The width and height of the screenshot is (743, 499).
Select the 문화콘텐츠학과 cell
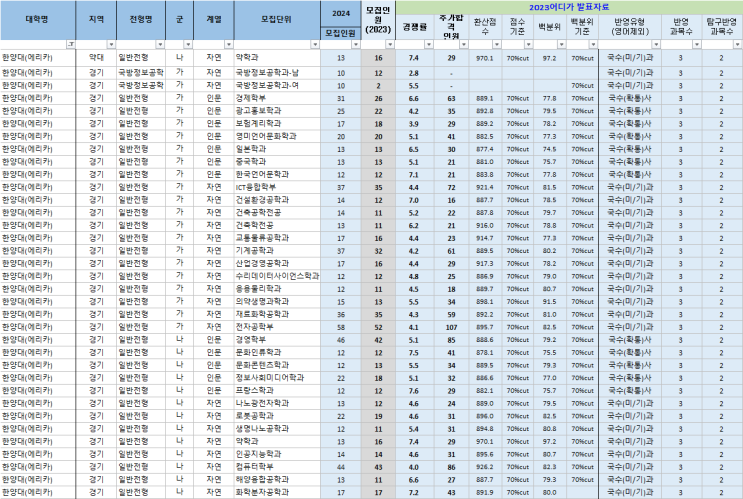[x=277, y=365]
